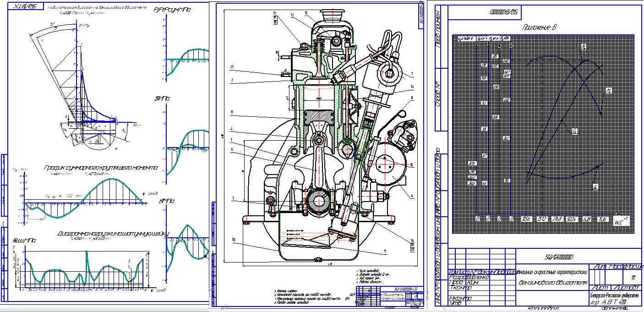Click the 'Н.контр' row in the title block

click(482, 297)
